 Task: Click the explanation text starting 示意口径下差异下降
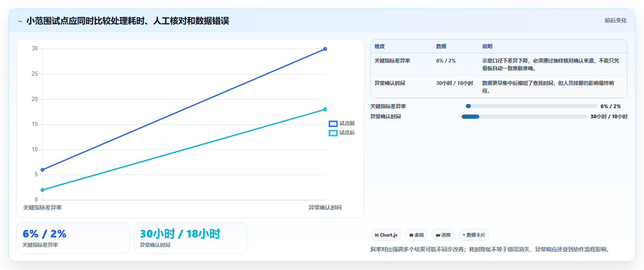551,64
